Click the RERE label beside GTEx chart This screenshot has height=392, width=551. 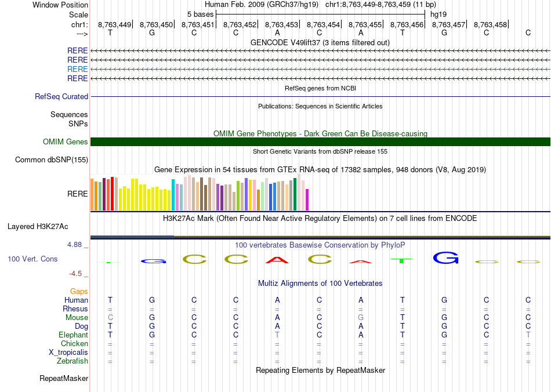(77, 194)
